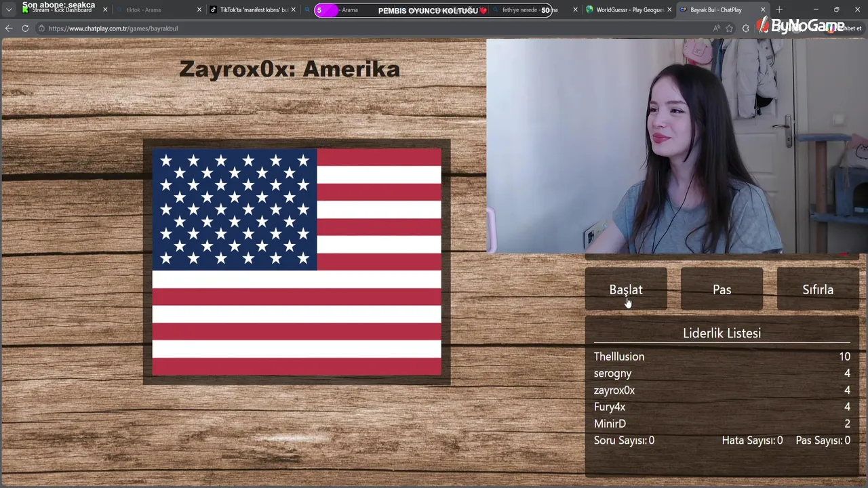Reset scores with the Sıfırla button
The image size is (868, 488).
[x=818, y=289]
